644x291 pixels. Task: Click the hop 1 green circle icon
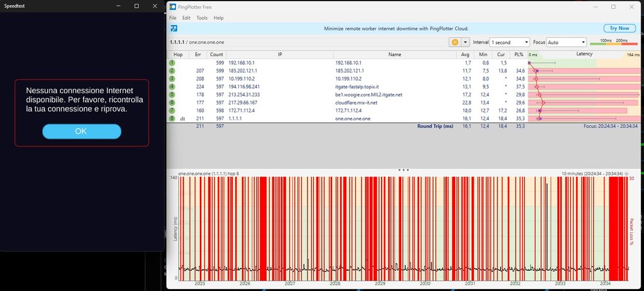pos(172,63)
